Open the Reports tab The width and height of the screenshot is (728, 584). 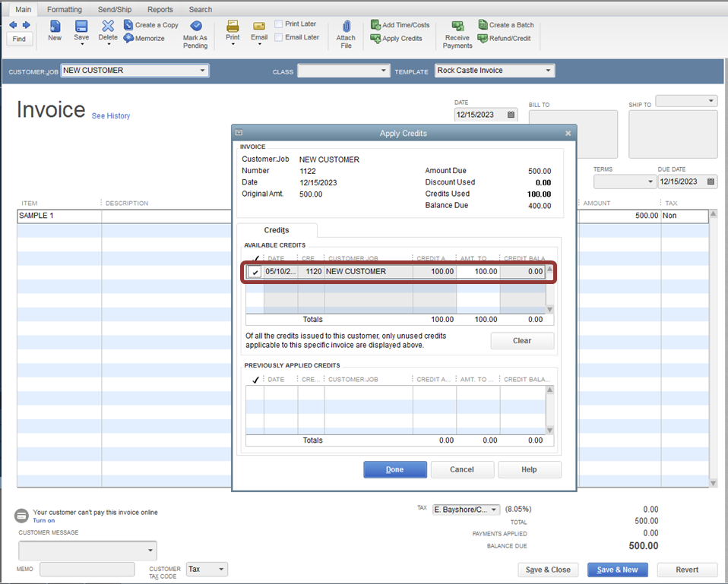160,10
